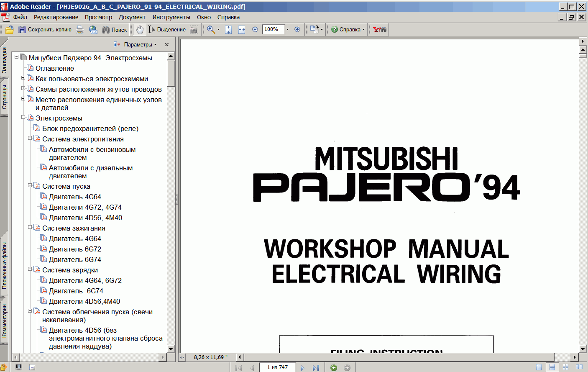The width and height of the screenshot is (588, 372).
Task: Click the fit width icon
Action: point(242,30)
